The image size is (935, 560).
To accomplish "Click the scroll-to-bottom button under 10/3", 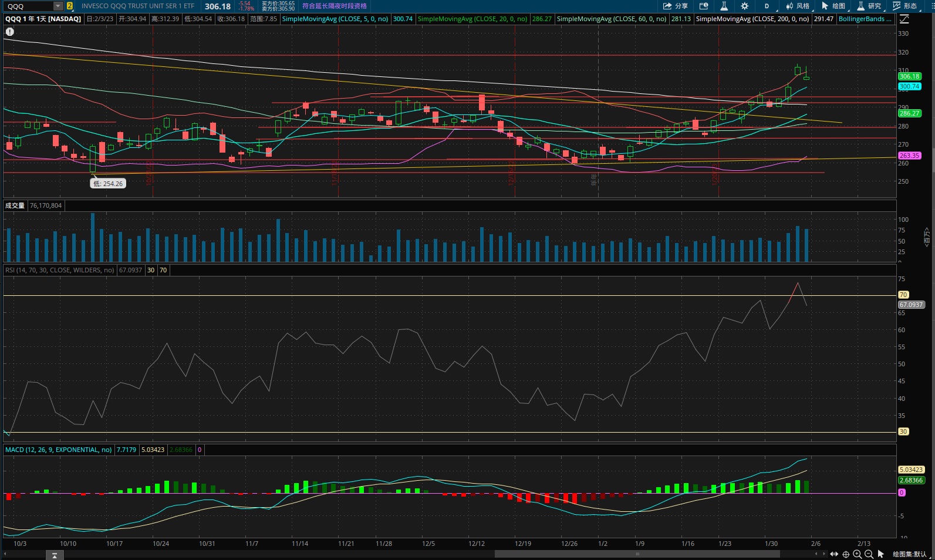I will [x=54, y=555].
